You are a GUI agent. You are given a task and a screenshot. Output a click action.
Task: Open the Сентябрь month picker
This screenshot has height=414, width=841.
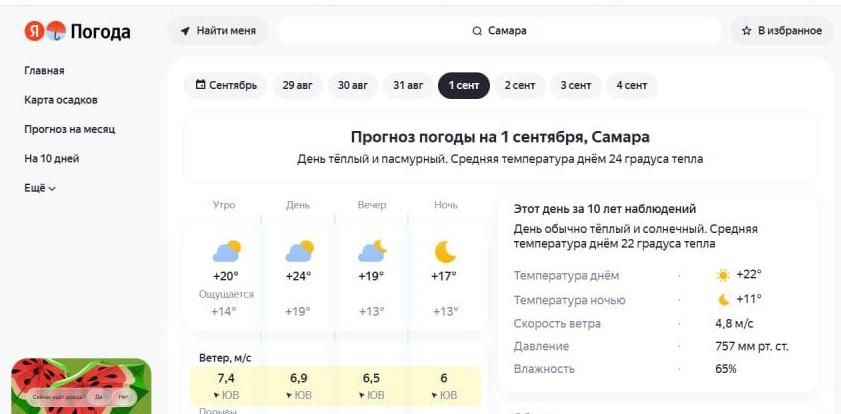[226, 85]
